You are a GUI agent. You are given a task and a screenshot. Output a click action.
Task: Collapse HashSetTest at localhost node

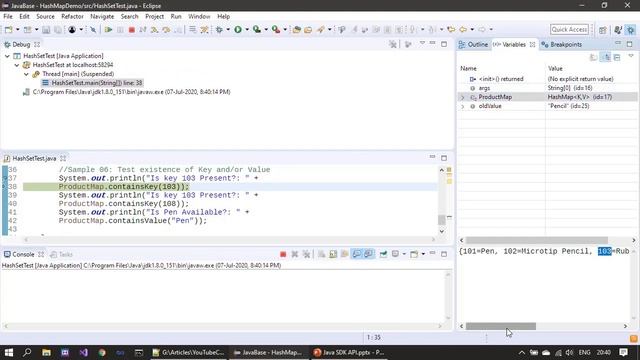17,65
